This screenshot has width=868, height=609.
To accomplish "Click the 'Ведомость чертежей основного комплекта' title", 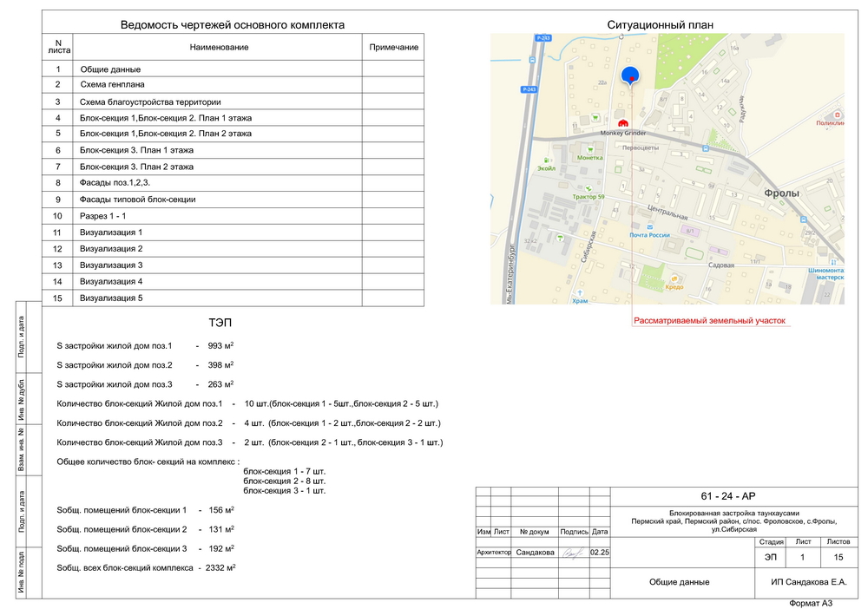I will point(233,25).
